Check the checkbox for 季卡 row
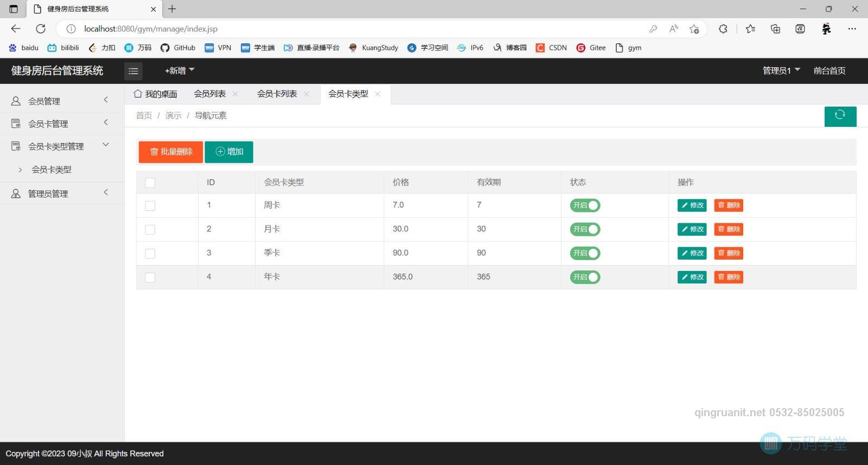Image resolution: width=868 pixels, height=465 pixels. point(150,253)
